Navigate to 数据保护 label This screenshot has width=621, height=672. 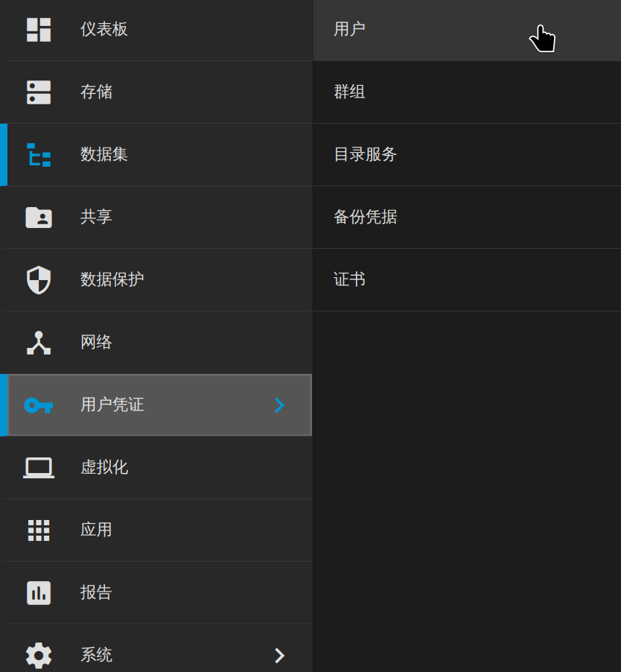[112, 279]
